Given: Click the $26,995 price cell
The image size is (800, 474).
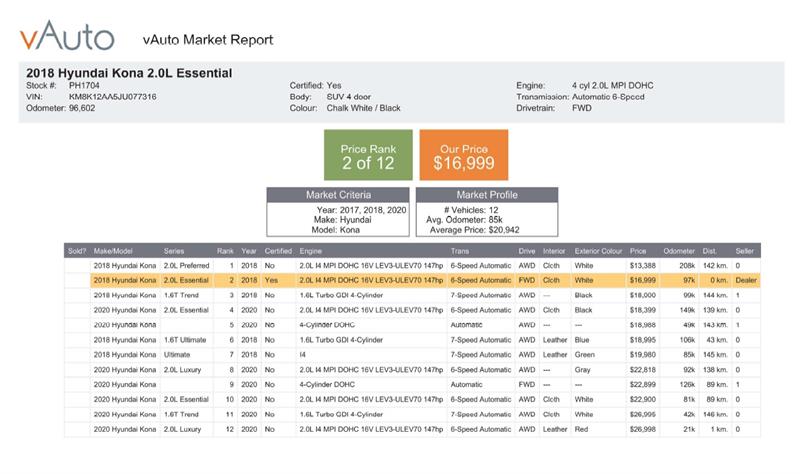Looking at the screenshot, I should (643, 415).
